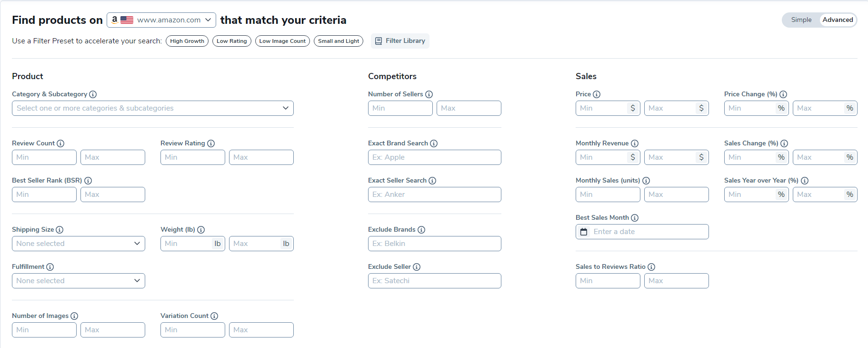868x348 pixels.
Task: Expand the Category & Subcategory dropdown
Action: click(x=152, y=108)
